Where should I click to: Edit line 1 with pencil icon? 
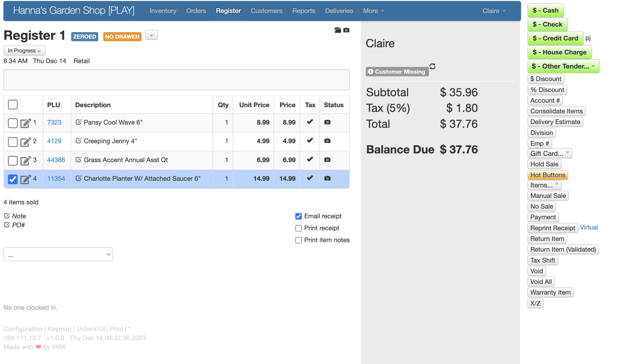(x=25, y=123)
